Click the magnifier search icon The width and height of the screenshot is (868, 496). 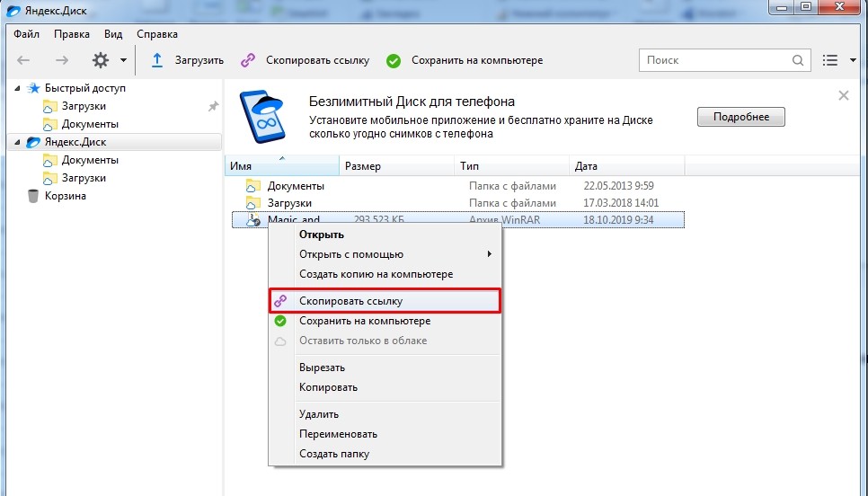[x=798, y=60]
